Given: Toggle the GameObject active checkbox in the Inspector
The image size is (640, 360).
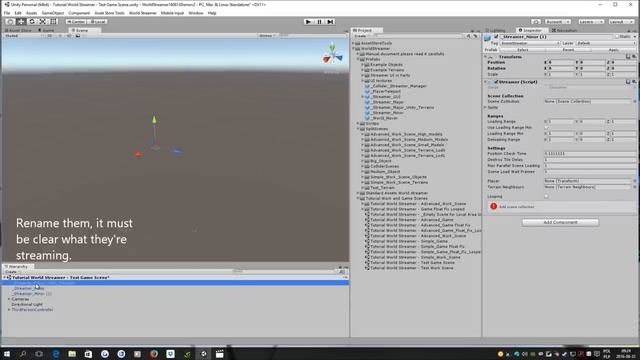Looking at the screenshot, I should pyautogui.click(x=496, y=37).
